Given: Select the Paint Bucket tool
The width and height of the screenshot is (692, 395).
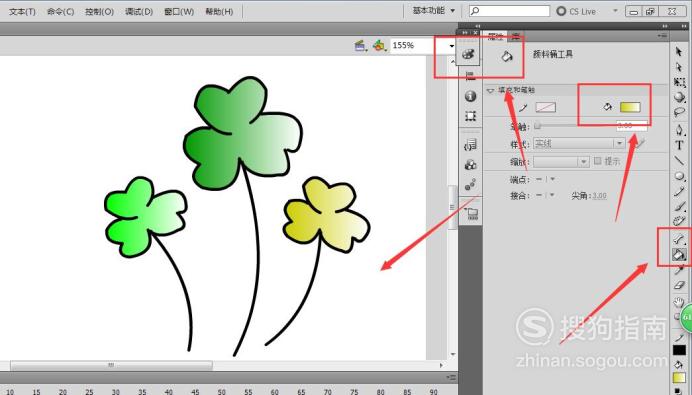Looking at the screenshot, I should pyautogui.click(x=679, y=254).
